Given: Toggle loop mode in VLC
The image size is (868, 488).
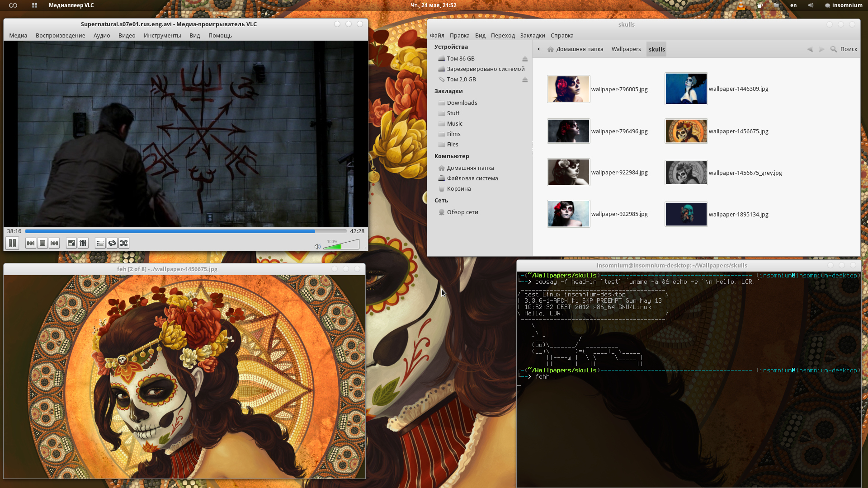Looking at the screenshot, I should click(112, 243).
